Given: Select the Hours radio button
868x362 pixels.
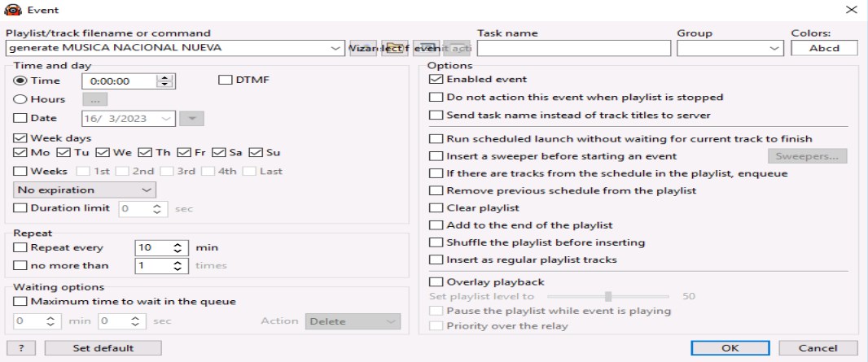Looking at the screenshot, I should pyautogui.click(x=20, y=99).
